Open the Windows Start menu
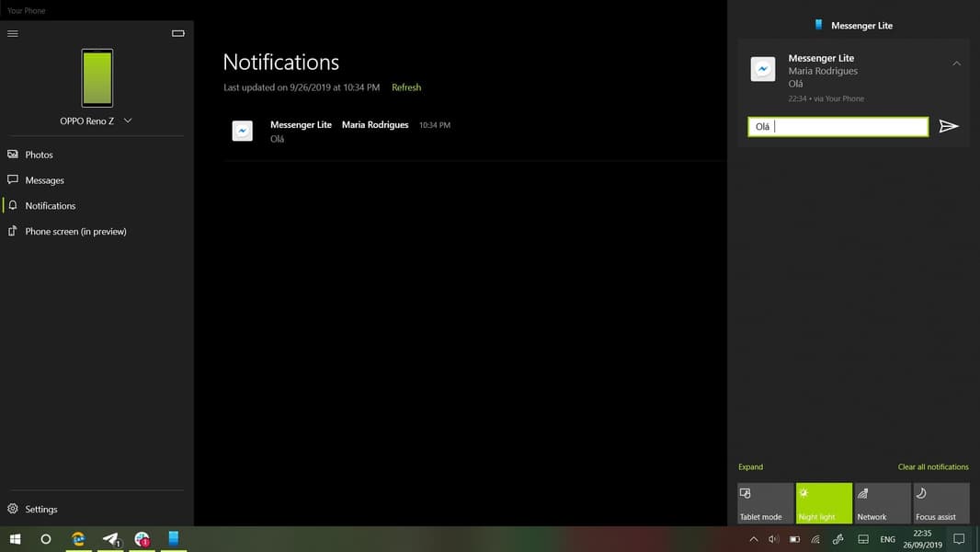980x552 pixels. point(16,539)
